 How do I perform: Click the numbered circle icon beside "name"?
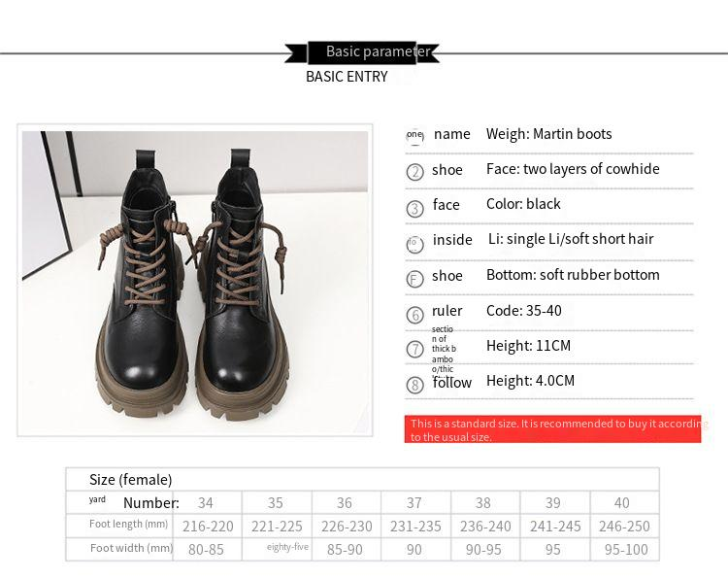[x=414, y=136]
